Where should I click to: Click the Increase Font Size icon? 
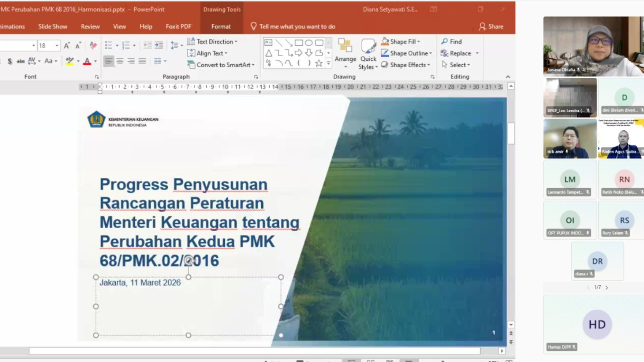click(67, 45)
